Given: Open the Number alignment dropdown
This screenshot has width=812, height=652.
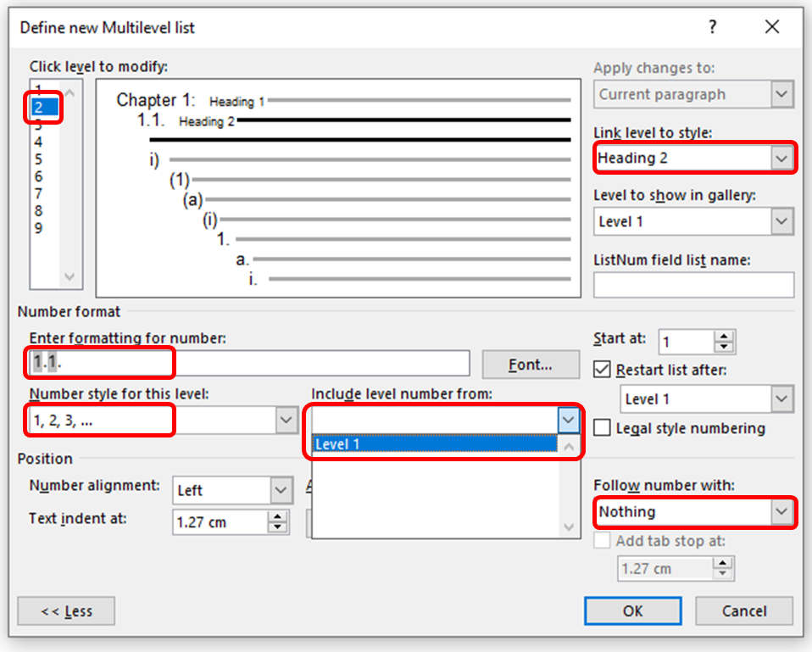Looking at the screenshot, I should click(x=279, y=490).
